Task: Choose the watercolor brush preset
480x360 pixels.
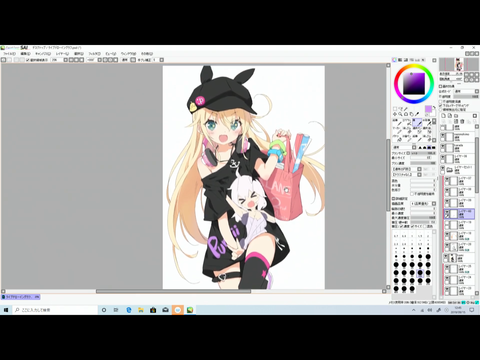Action: tap(427, 123)
